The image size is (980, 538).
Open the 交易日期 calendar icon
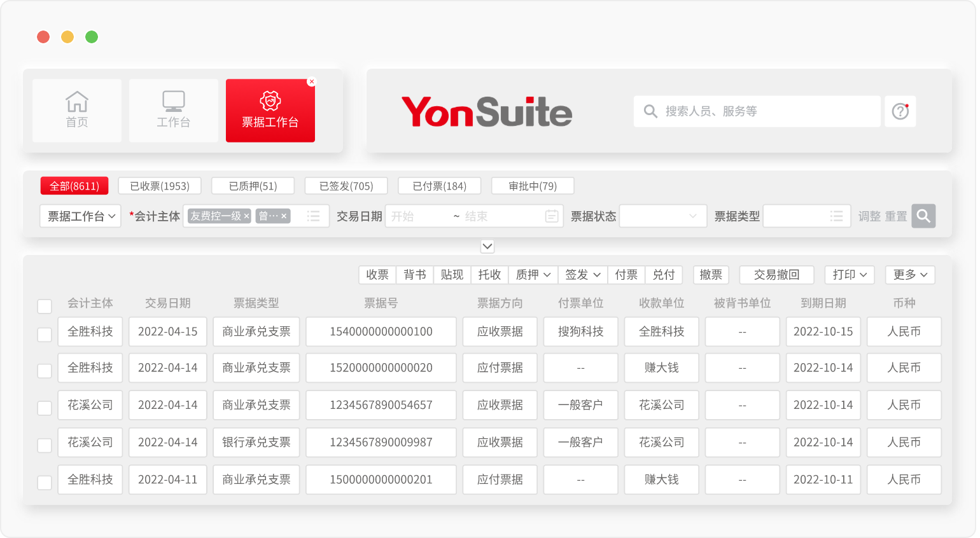[x=552, y=217]
